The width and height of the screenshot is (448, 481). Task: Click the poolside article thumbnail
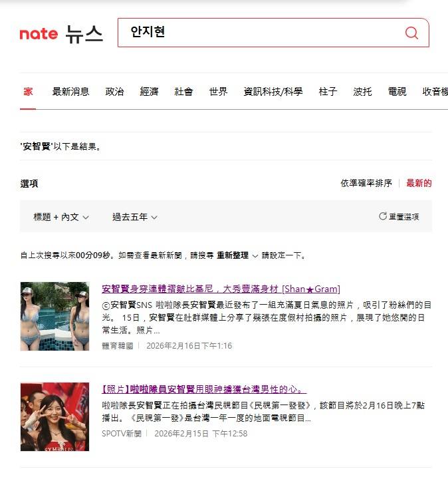pyautogui.click(x=55, y=316)
